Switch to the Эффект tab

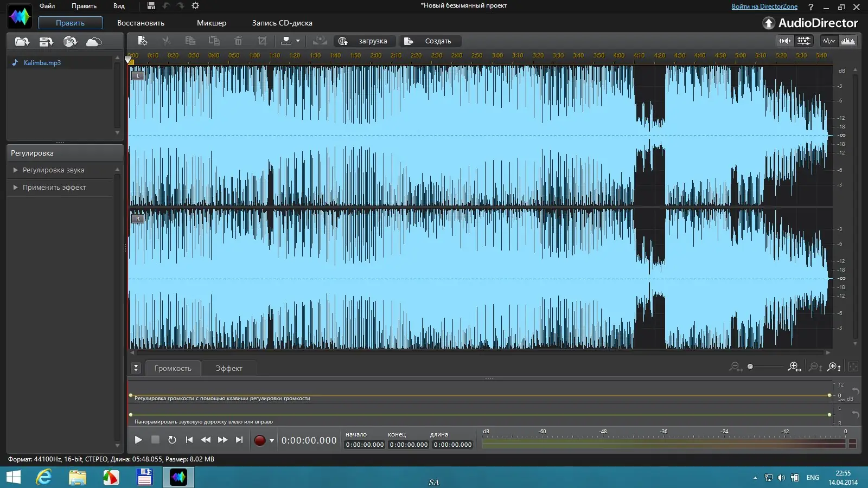[228, 368]
